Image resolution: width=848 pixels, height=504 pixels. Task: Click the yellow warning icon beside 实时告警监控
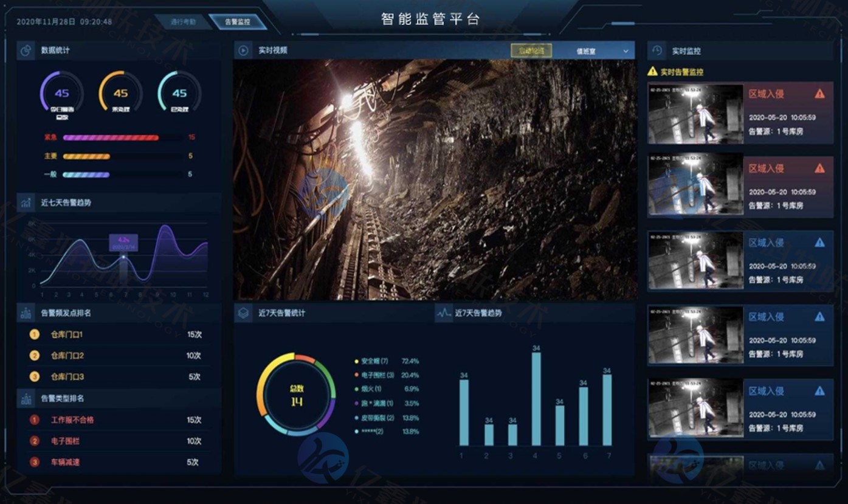pos(652,72)
